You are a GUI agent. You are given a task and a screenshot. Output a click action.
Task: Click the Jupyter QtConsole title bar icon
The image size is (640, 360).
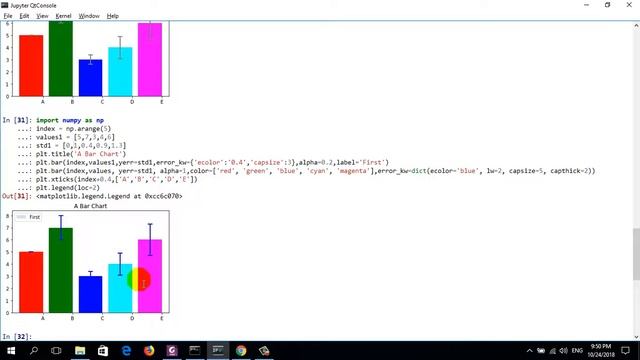pyautogui.click(x=4, y=5)
